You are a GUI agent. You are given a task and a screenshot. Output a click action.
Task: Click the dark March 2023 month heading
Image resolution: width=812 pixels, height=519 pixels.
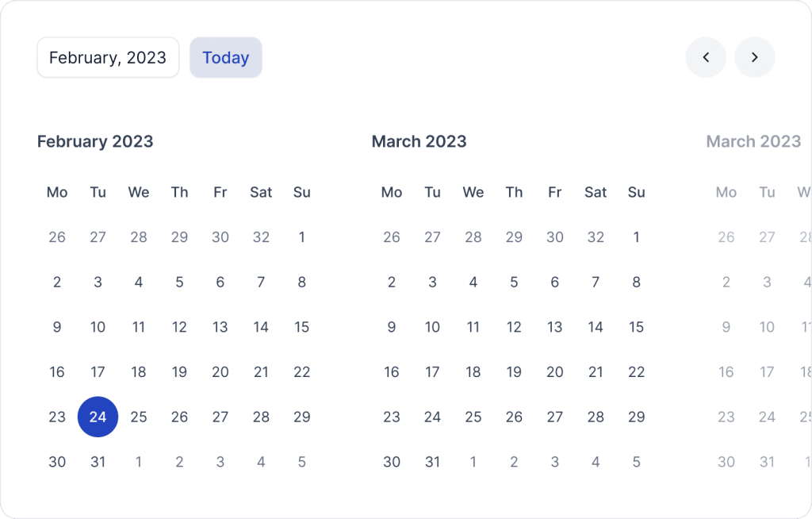point(419,141)
